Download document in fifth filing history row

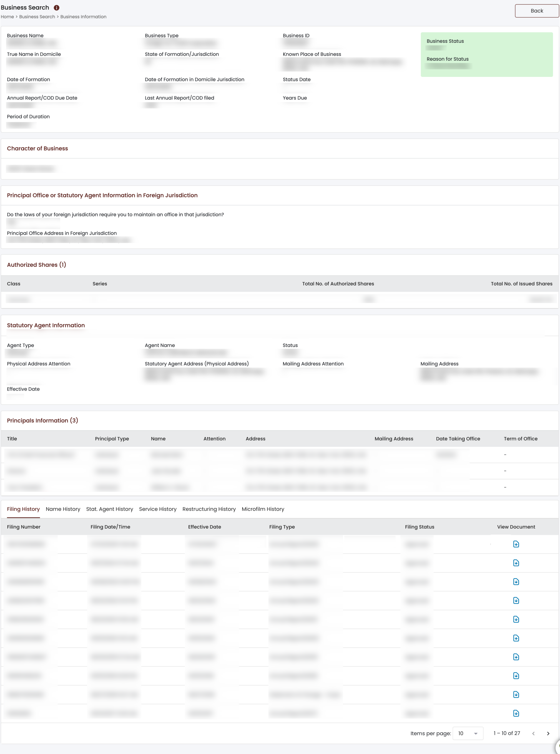pyautogui.click(x=516, y=619)
